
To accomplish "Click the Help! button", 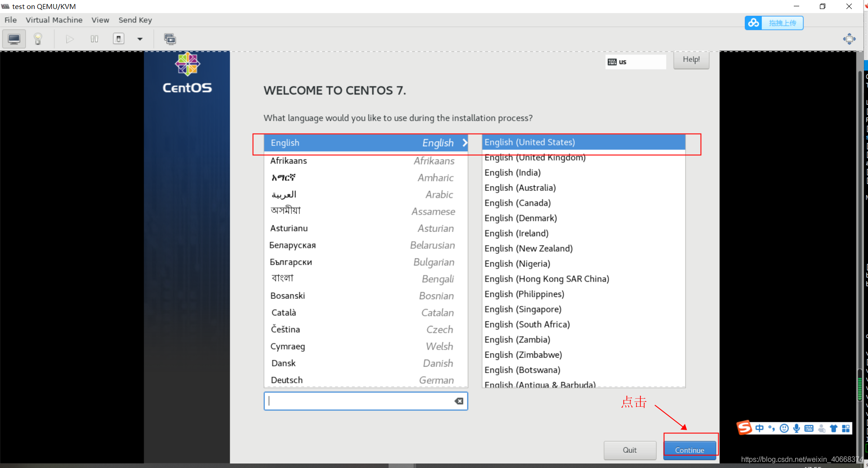I will tap(691, 60).
